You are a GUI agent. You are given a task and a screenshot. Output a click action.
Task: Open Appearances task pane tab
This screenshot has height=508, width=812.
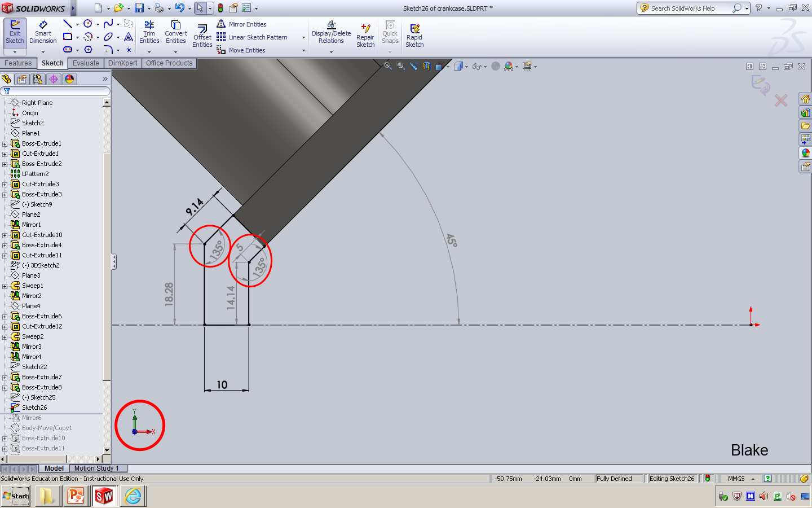805,153
